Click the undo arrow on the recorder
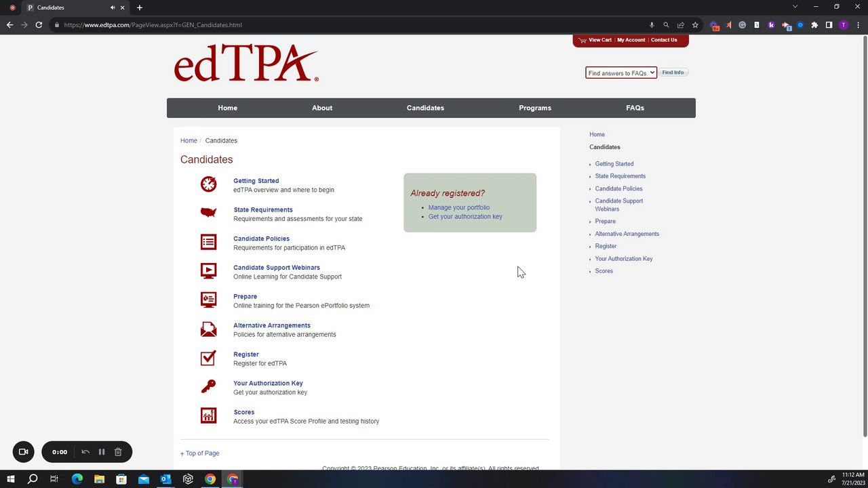The height and width of the screenshot is (488, 868). [85, 452]
